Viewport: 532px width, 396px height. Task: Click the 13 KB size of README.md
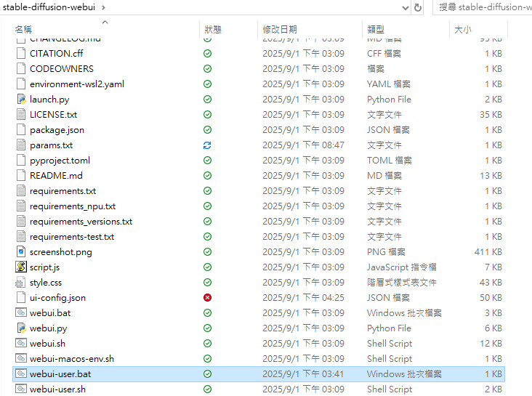(491, 176)
